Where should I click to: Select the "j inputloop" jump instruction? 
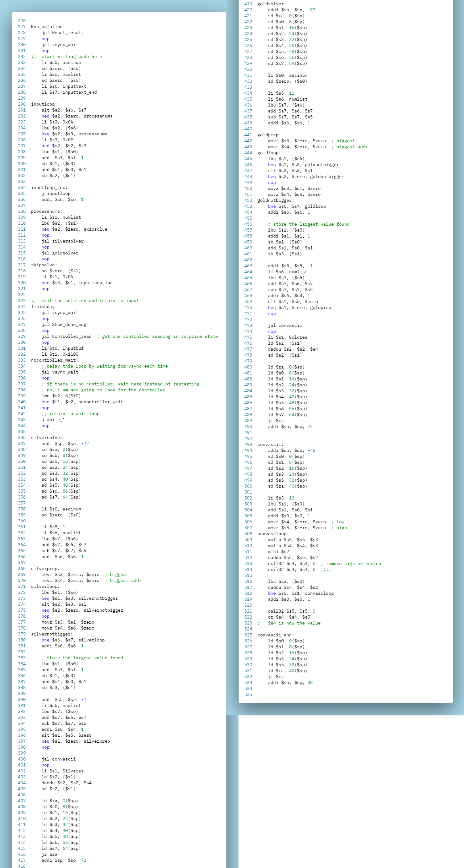[x=56, y=193]
